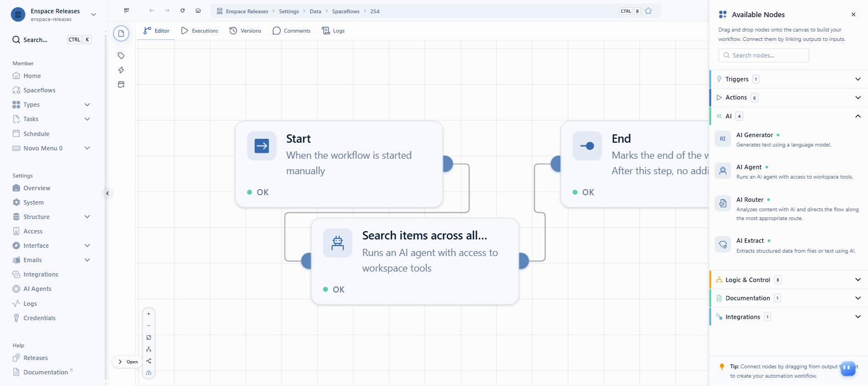Switch to the Versions tab

[245, 30]
